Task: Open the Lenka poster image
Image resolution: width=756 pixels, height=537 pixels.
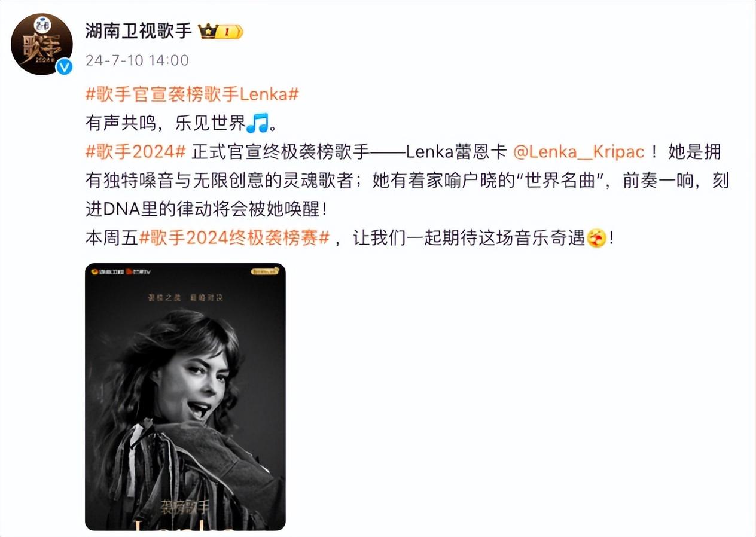Action: coord(185,396)
